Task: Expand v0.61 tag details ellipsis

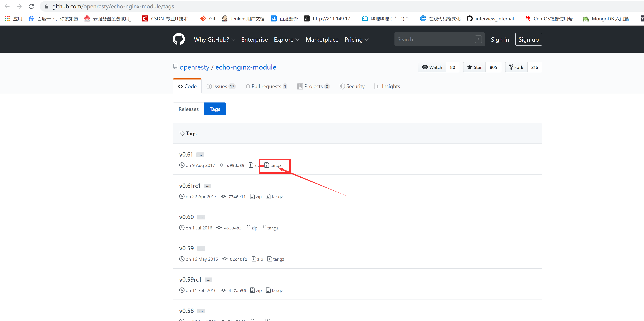Action: pos(200,155)
